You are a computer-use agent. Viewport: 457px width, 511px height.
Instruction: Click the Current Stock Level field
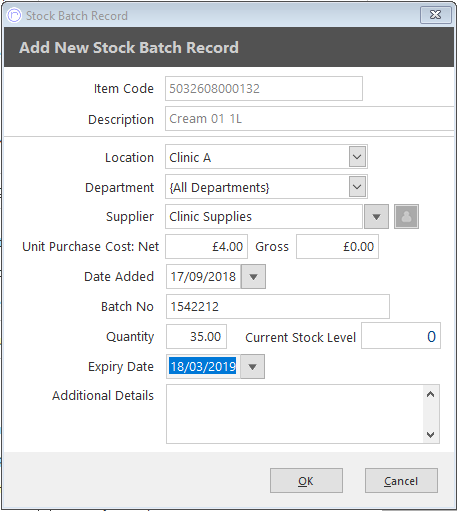coord(401,336)
